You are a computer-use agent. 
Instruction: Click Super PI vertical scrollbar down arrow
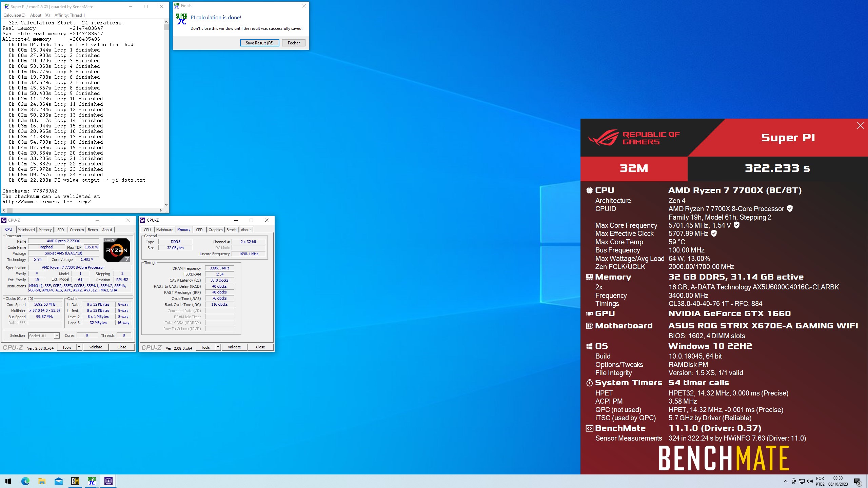166,204
